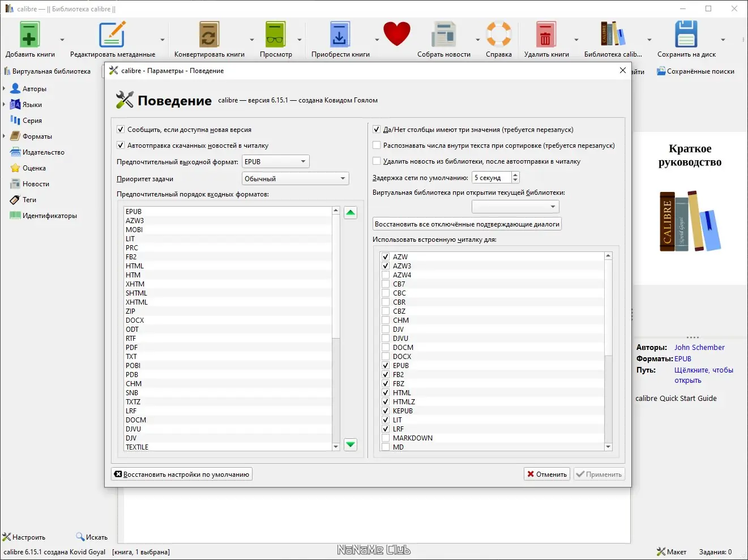Viewport: 748px width, 560px height.
Task: Click the calibre library books icon
Action: click(613, 35)
